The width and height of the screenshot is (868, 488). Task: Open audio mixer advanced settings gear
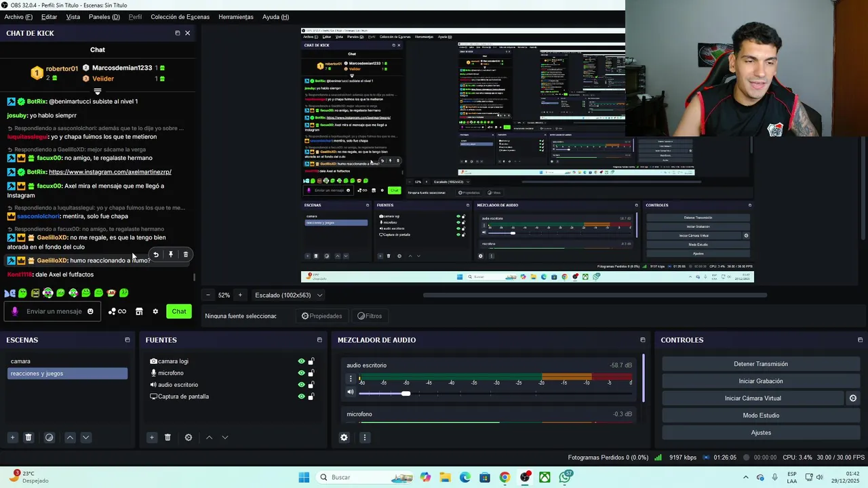click(344, 438)
